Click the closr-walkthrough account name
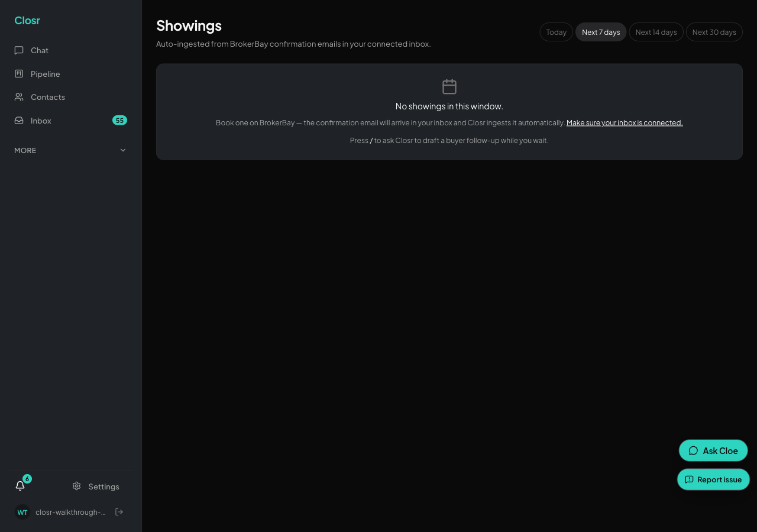The image size is (757, 532). pyautogui.click(x=70, y=512)
